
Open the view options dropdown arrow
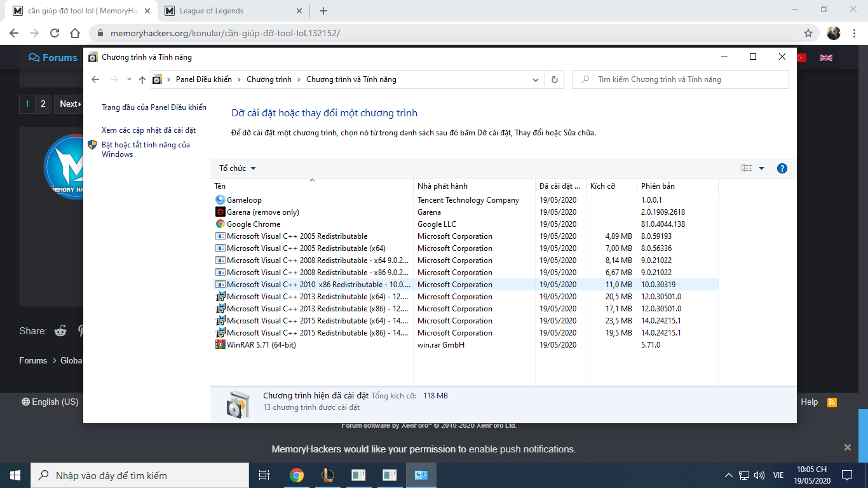(761, 168)
